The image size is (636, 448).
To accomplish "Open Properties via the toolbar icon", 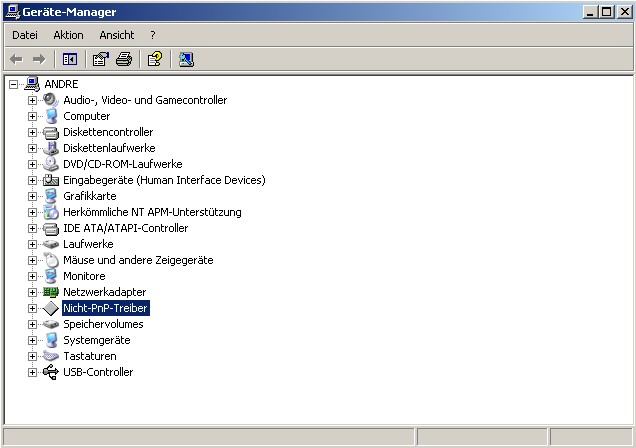I will click(101, 60).
